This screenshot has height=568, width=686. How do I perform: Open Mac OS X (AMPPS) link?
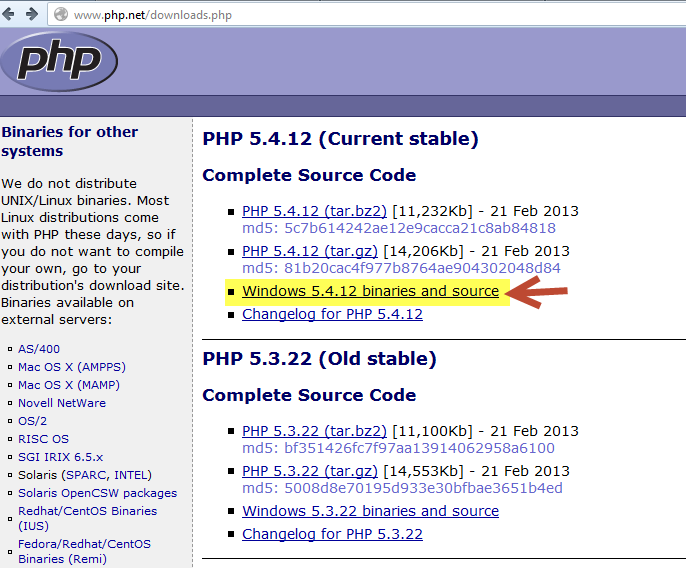point(72,367)
